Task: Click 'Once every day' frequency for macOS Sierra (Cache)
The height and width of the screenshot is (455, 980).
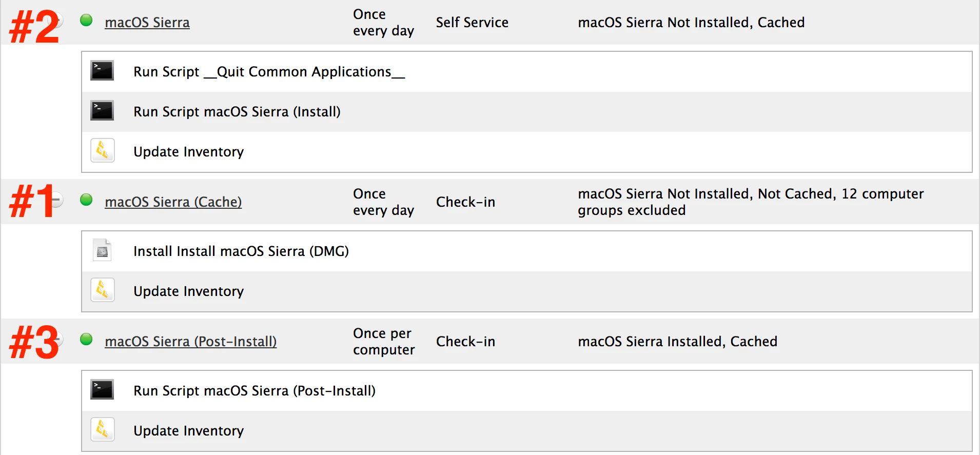Action: click(383, 202)
